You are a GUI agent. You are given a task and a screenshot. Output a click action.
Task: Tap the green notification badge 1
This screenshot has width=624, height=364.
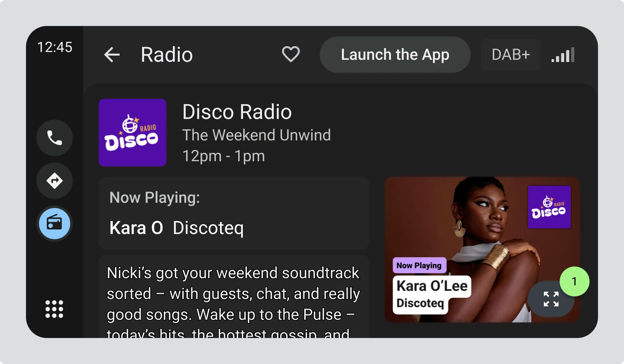(x=574, y=281)
